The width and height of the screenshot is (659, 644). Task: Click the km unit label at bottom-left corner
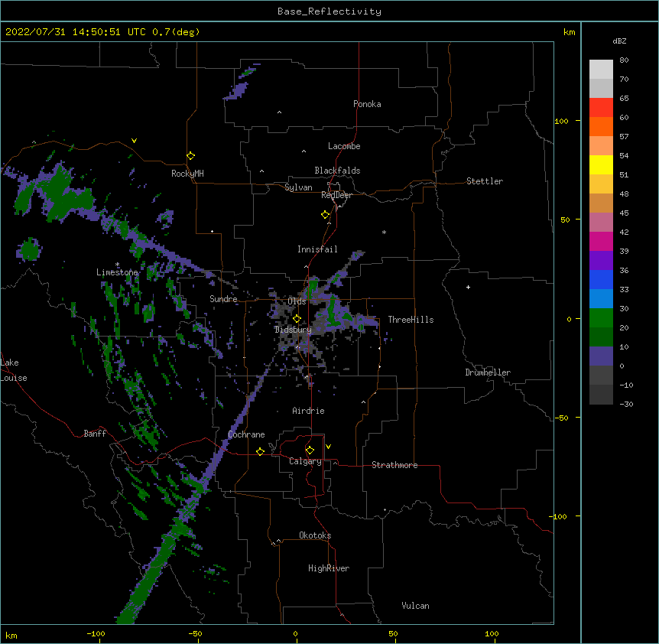pyautogui.click(x=11, y=635)
